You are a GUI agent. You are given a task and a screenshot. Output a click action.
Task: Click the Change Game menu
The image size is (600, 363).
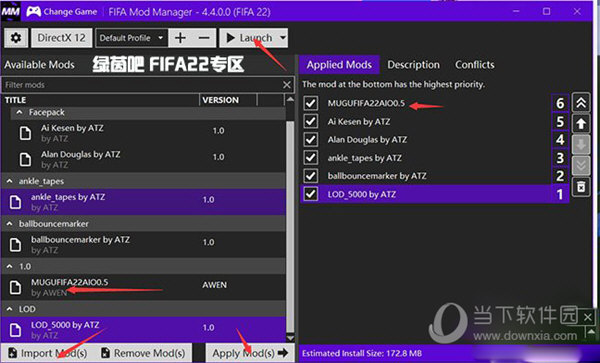[x=70, y=12]
